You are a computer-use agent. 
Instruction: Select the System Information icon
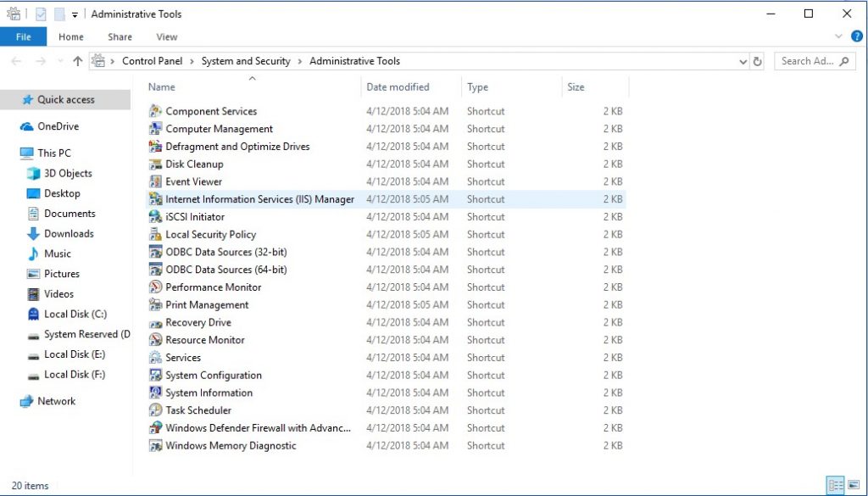(x=156, y=393)
